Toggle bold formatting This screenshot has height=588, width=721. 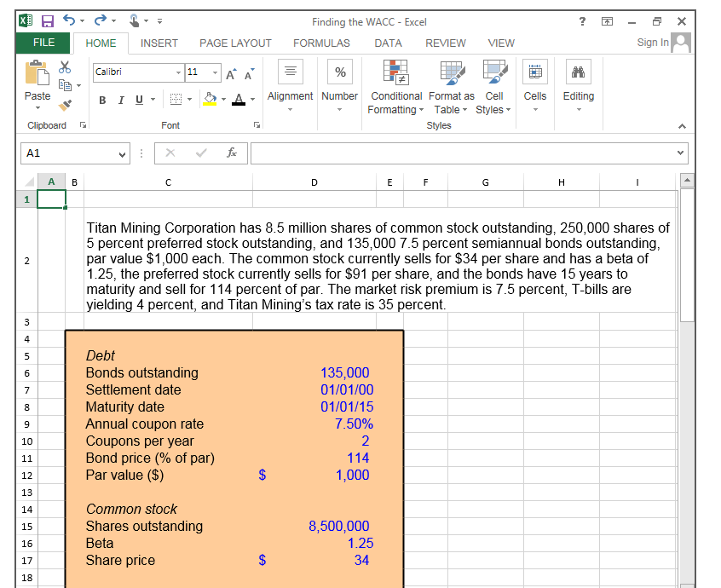click(102, 100)
